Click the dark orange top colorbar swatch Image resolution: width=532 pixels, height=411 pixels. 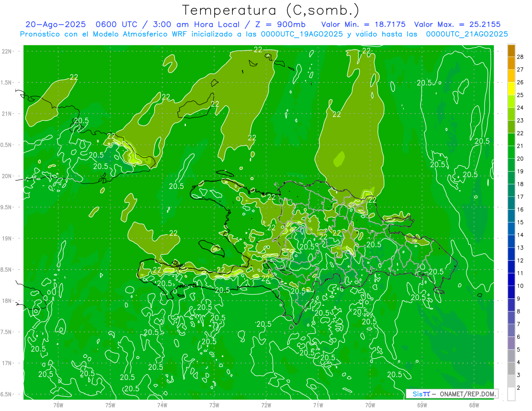click(511, 50)
